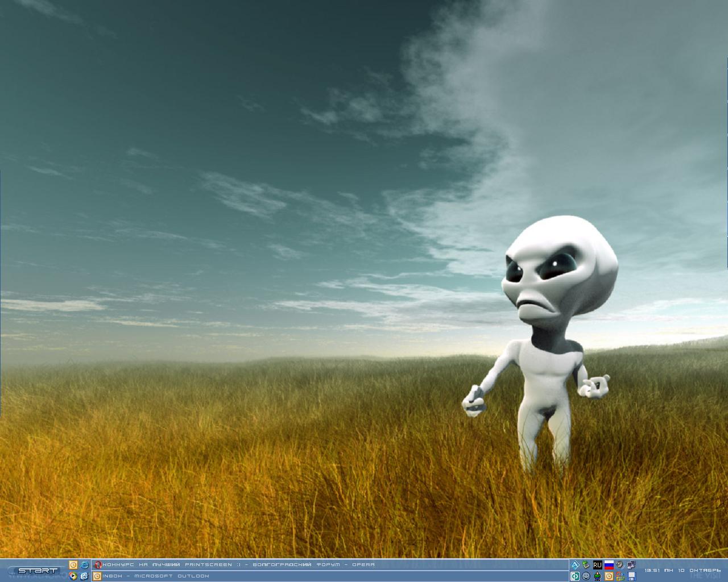Click the green square tray icon
This screenshot has width=728, height=582.
(575, 576)
